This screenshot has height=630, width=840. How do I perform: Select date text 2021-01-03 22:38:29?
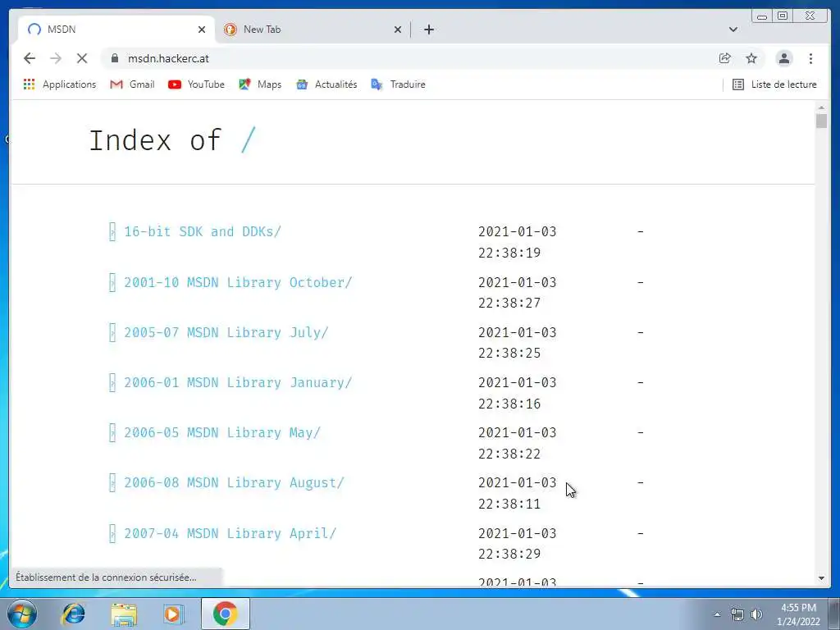pyautogui.click(x=517, y=544)
